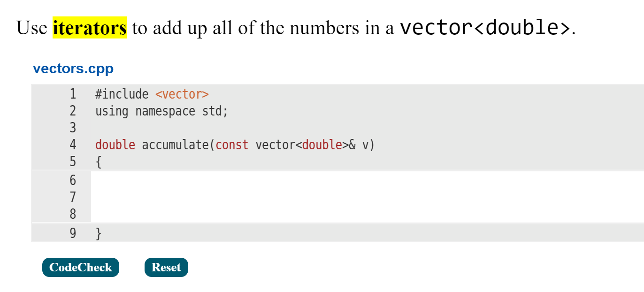Click the empty editable line 7
The height and width of the screenshot is (292, 644).
188,197
